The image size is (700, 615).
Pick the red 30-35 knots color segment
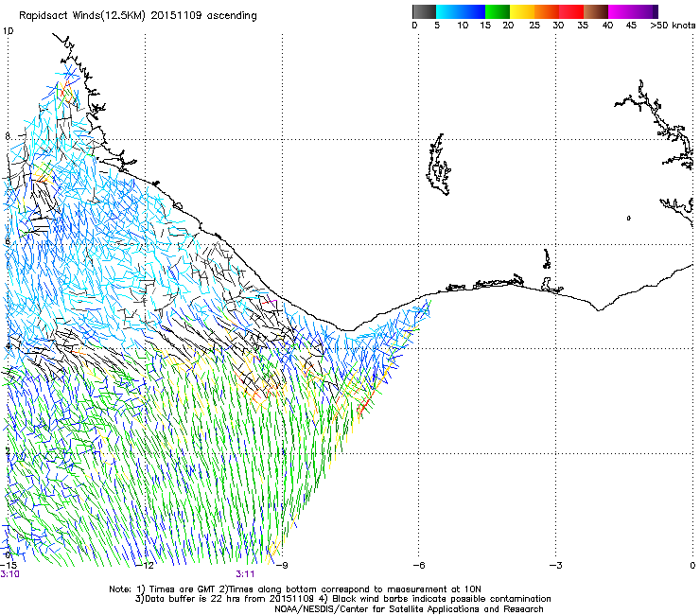pyautogui.click(x=571, y=11)
